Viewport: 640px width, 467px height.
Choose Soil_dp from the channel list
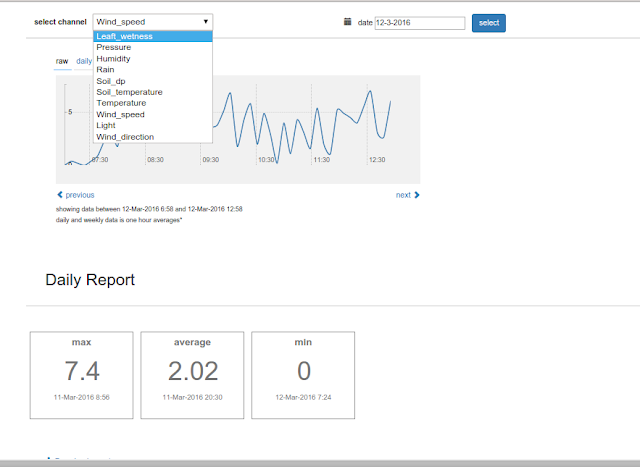[x=153, y=81]
